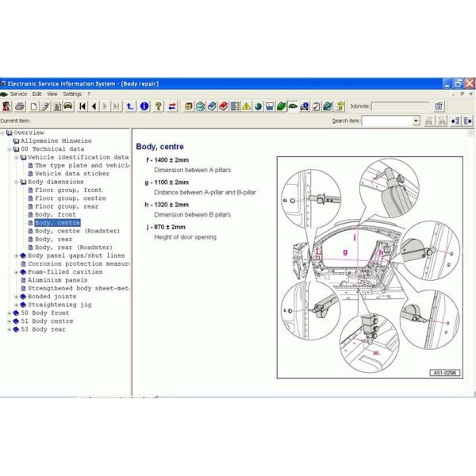
Task: Click the printer icon in the toolbar
Action: point(20,106)
